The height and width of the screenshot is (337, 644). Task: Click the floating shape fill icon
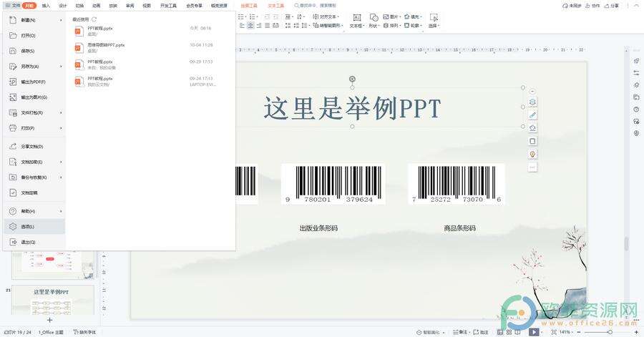(532, 128)
